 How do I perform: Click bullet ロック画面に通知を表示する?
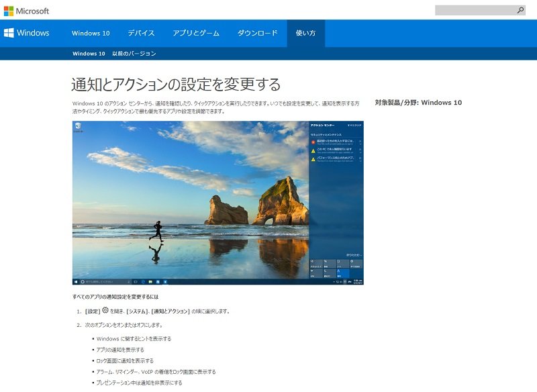(125, 360)
